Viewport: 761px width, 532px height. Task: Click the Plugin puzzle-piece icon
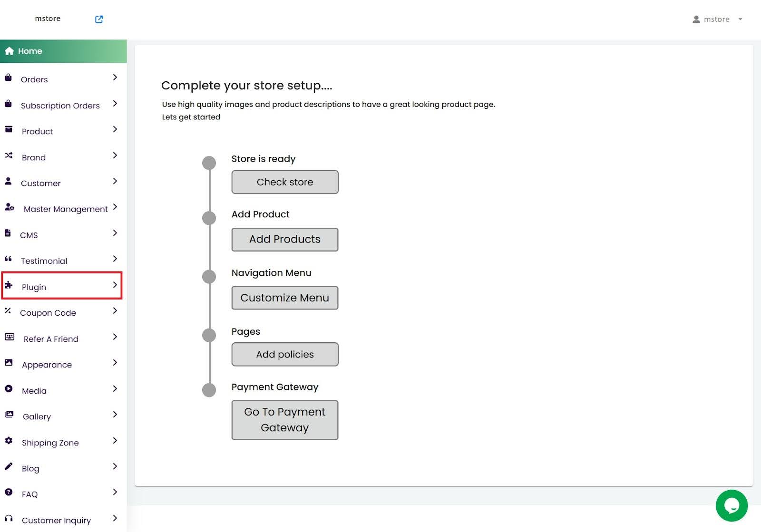tap(9, 285)
